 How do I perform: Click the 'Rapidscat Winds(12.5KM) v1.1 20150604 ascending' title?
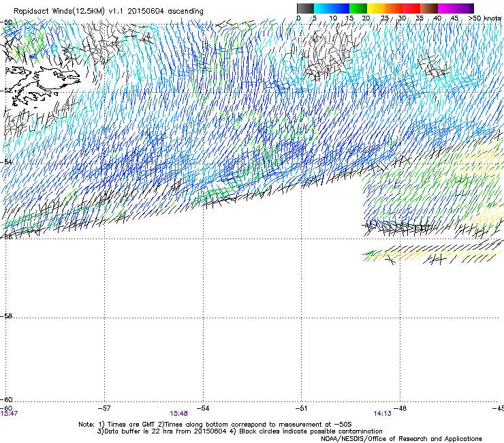(108, 12)
